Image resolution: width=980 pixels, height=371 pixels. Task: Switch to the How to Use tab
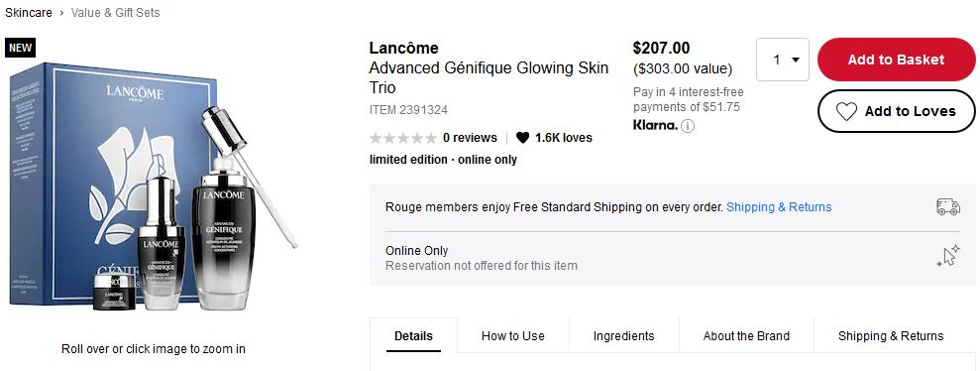(x=512, y=336)
